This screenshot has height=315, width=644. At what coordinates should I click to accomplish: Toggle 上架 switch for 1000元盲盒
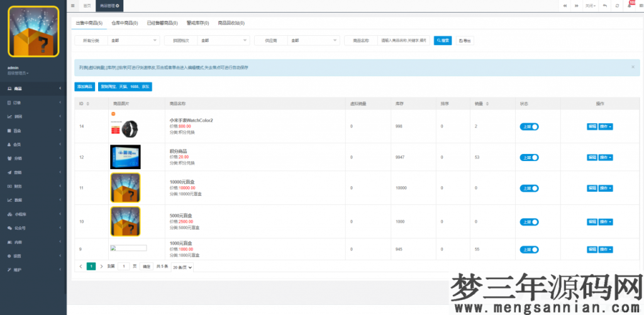point(529,249)
